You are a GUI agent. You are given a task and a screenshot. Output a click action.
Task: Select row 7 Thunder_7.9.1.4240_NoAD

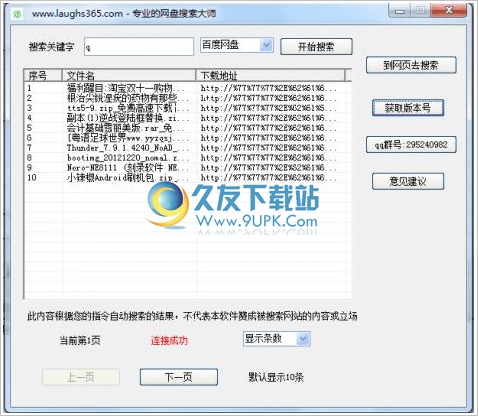point(188,148)
